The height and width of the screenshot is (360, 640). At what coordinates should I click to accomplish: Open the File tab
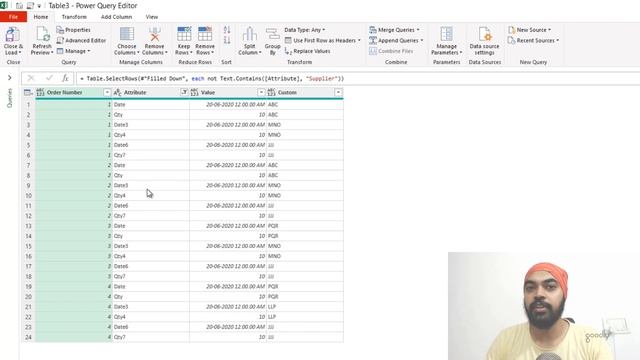point(13,17)
